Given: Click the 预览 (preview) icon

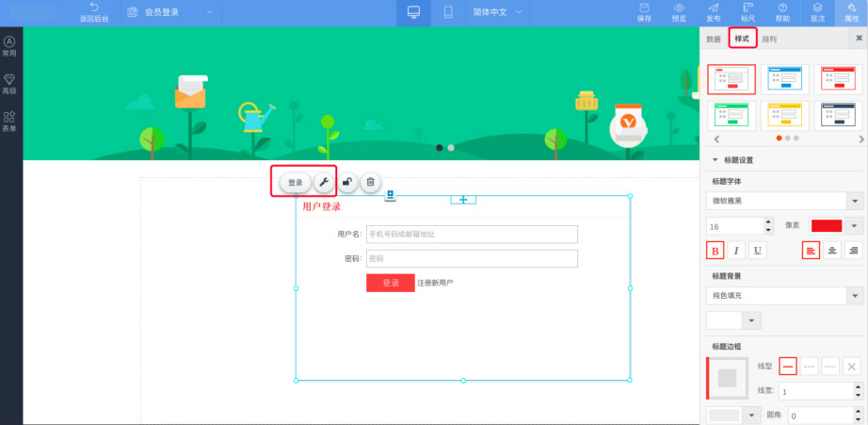Looking at the screenshot, I should tap(679, 11).
